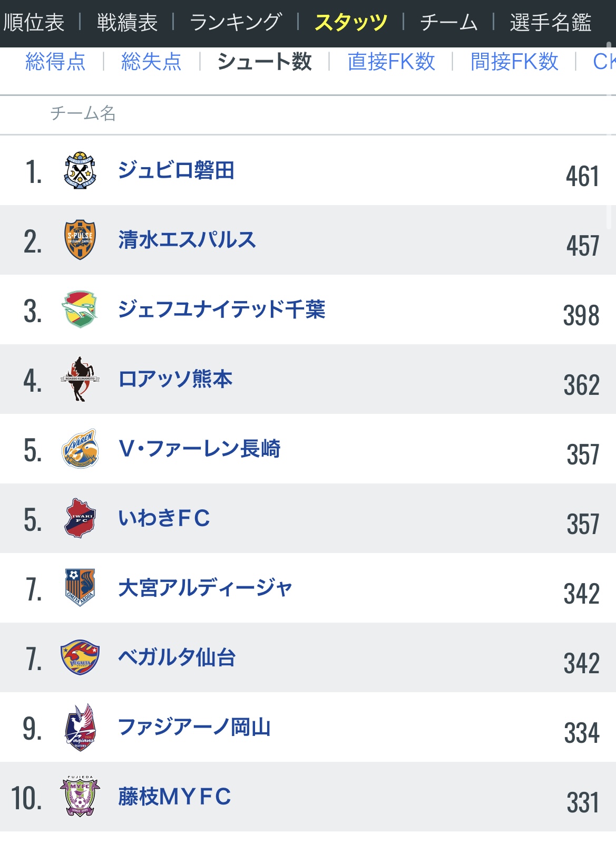Open the 選手名鑑 player directory
Viewport: 616px width, 843px height.
tap(550, 23)
